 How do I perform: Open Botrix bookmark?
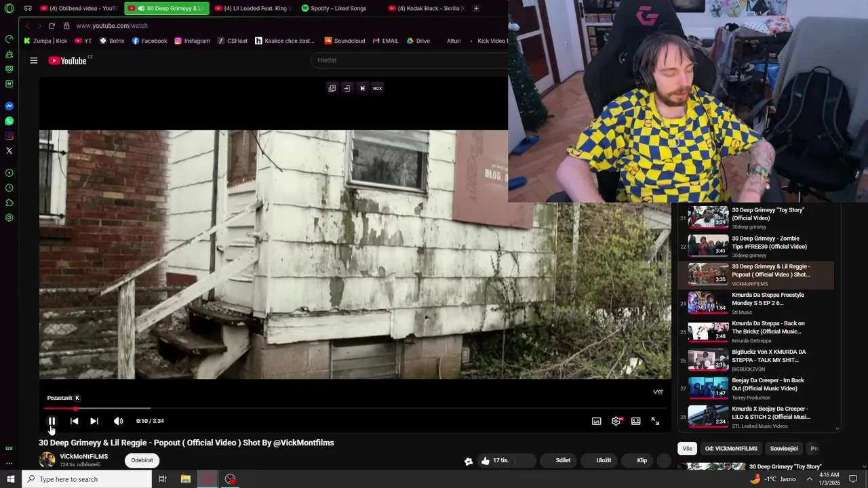(x=112, y=41)
